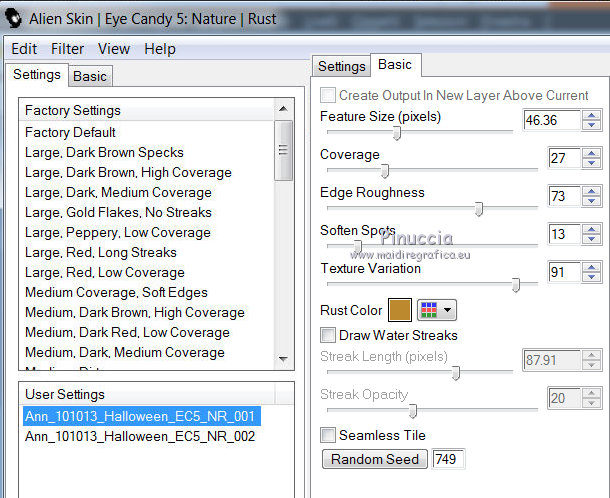610x498 pixels.
Task: Click the Edge Roughness value field 73
Action: (564, 196)
